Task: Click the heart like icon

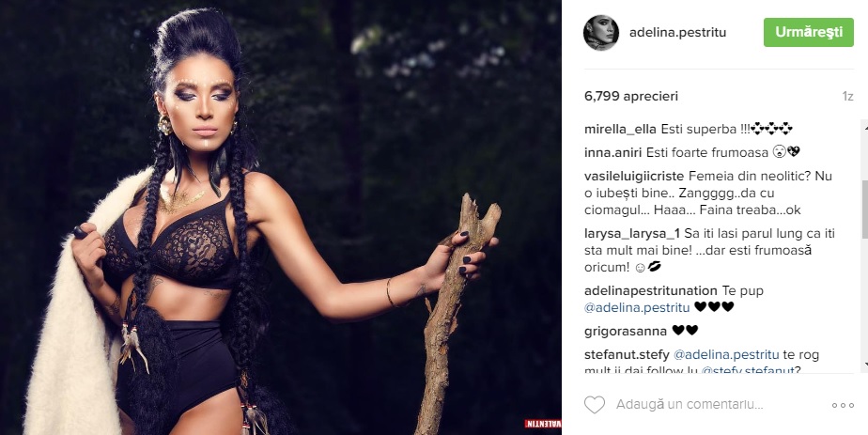Action: coord(595,405)
